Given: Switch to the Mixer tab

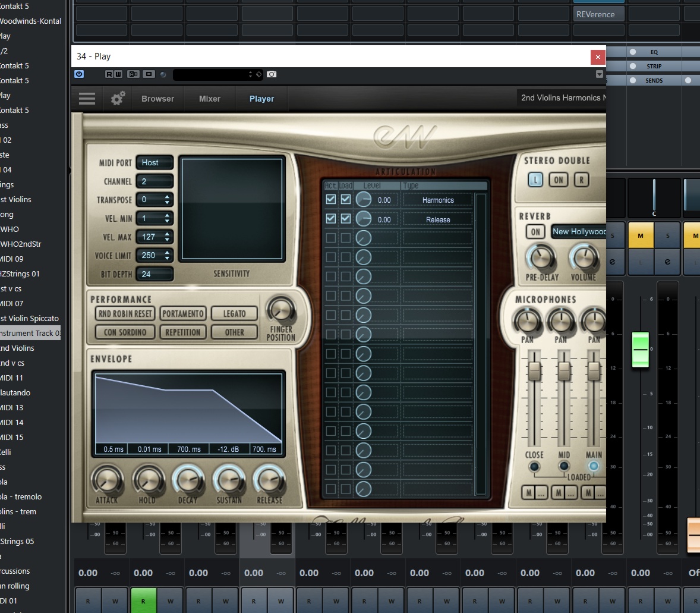Looking at the screenshot, I should pos(210,99).
